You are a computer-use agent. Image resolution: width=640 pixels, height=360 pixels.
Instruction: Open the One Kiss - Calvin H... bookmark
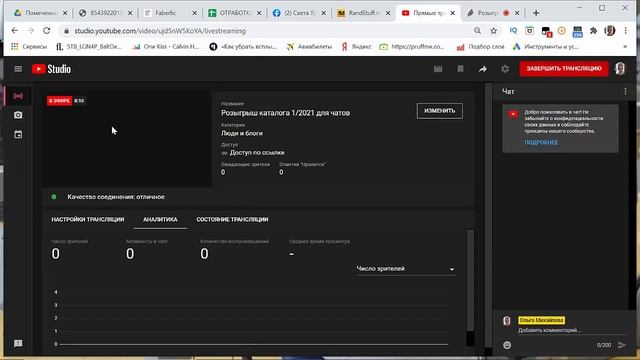(166, 47)
